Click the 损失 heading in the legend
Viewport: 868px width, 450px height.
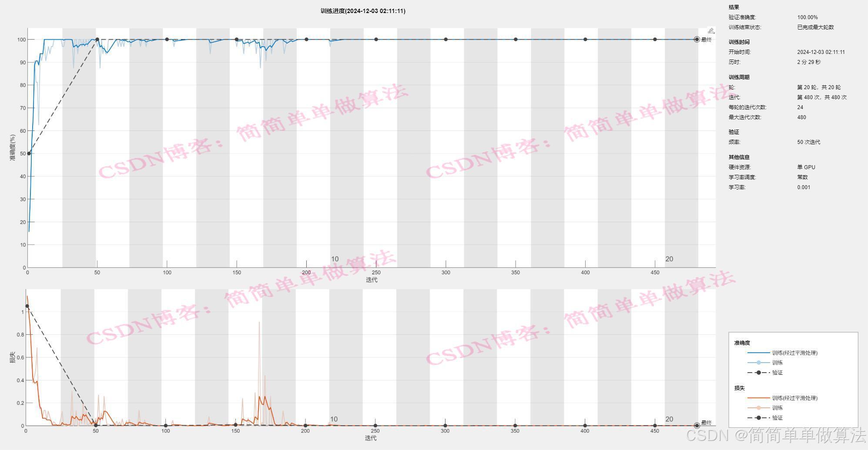tap(740, 388)
